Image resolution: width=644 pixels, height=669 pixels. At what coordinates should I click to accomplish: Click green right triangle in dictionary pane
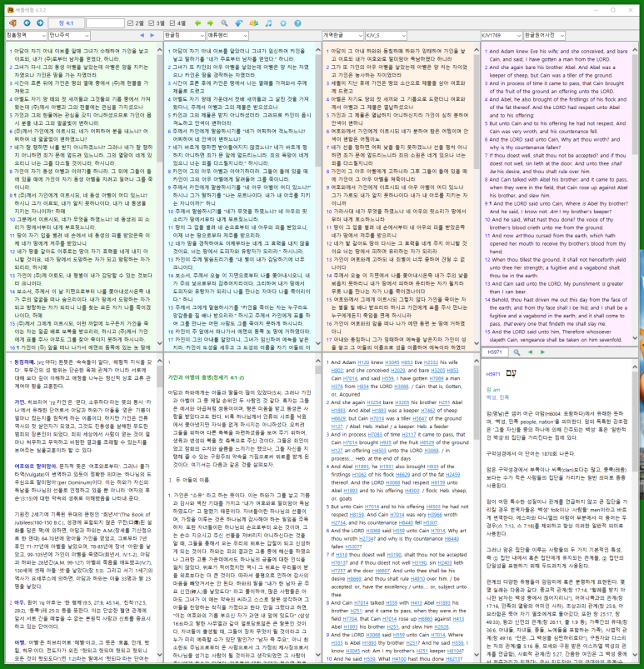click(x=542, y=352)
